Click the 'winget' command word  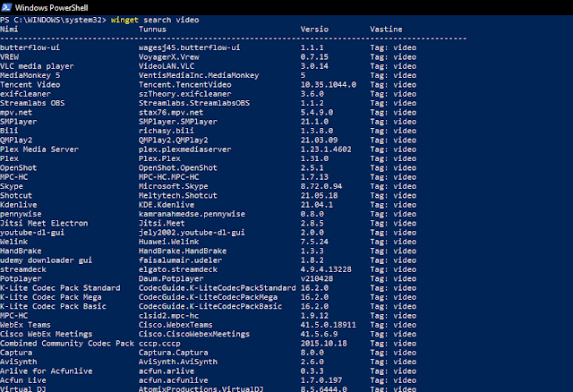click(124, 20)
